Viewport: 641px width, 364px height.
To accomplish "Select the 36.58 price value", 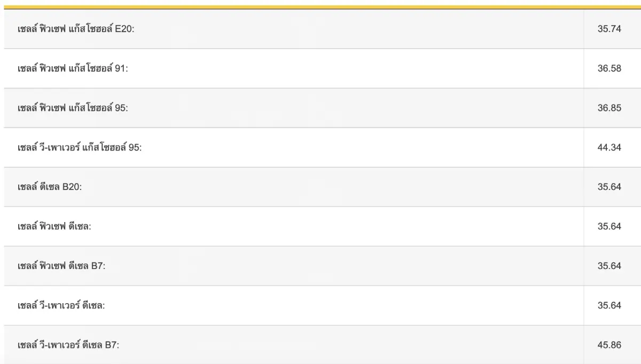I will 609,68.
